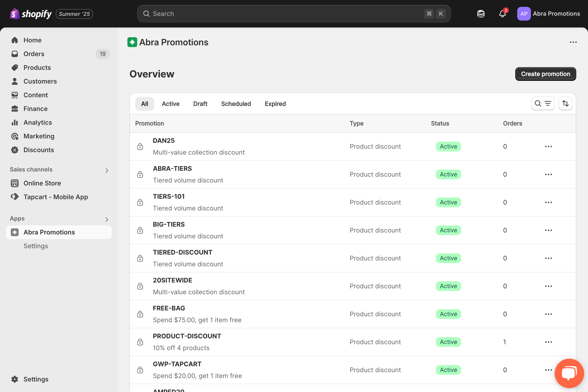This screenshot has height=392, width=588.
Task: Open actions menu for FREE-BAG row
Action: (x=549, y=314)
